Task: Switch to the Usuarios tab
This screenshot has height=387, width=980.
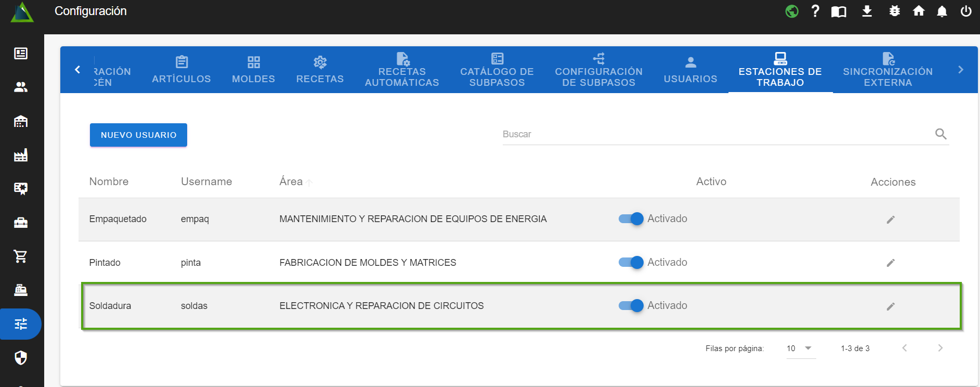Action: pos(690,70)
